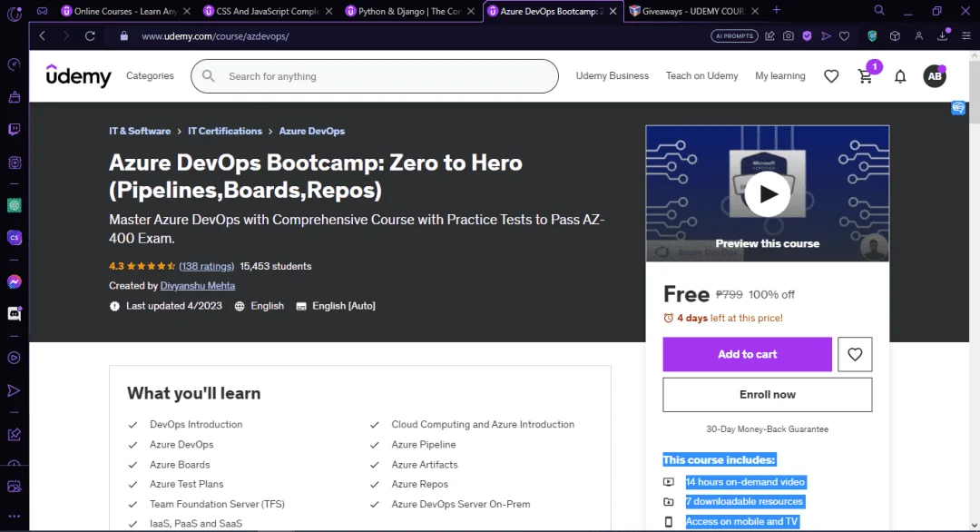Click Enroll now
Viewport: 980px width, 532px height.
point(768,395)
